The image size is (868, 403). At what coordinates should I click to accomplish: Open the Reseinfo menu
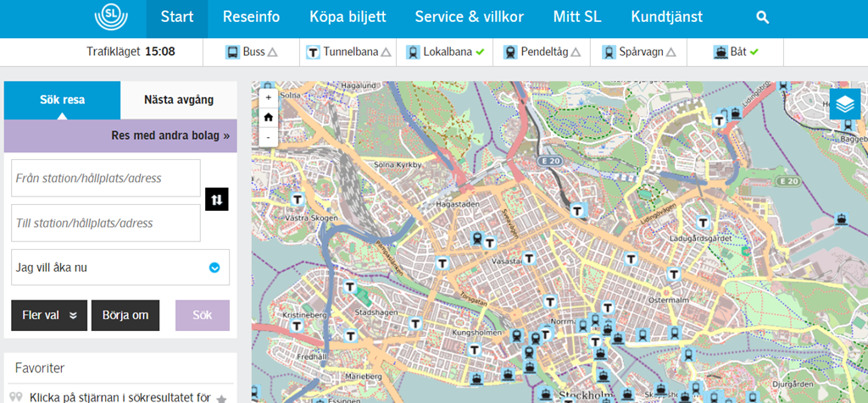click(x=251, y=17)
